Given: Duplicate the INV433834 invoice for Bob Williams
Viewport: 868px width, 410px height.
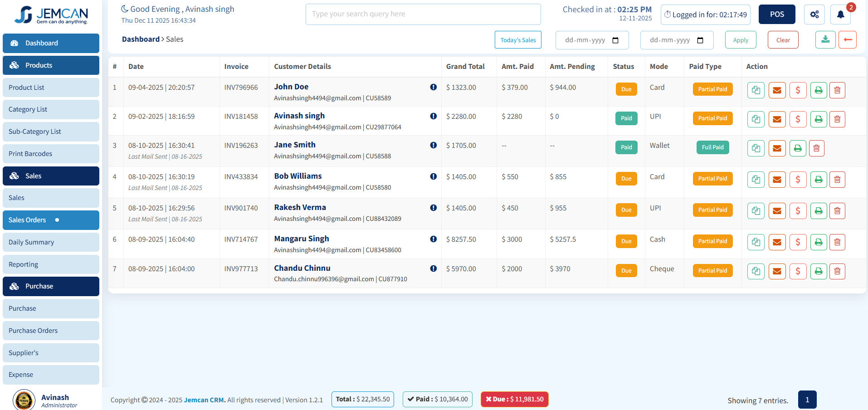Looking at the screenshot, I should coord(756,179).
